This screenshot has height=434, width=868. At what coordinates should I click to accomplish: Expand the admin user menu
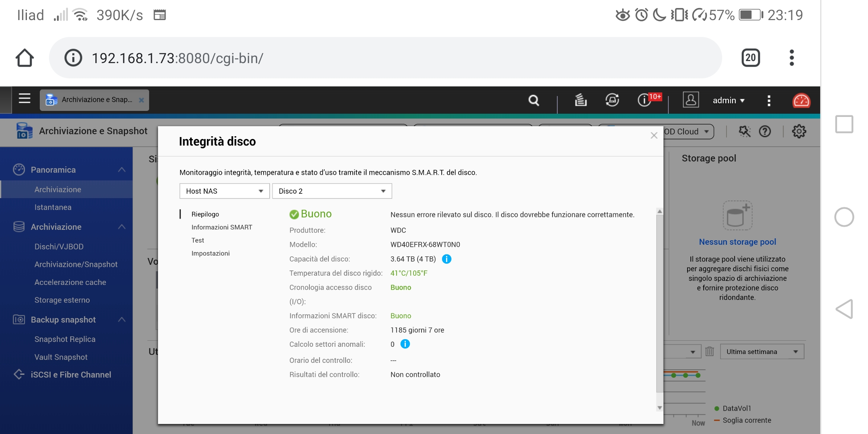pyautogui.click(x=729, y=100)
